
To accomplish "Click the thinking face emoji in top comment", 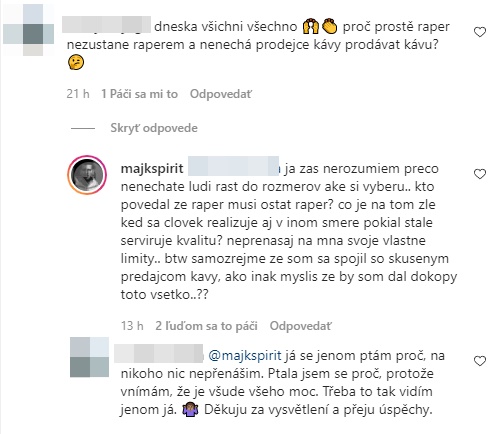I will tap(76, 63).
